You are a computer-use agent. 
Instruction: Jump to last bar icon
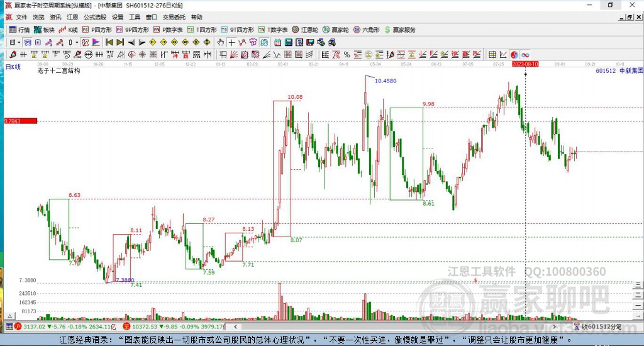click(120, 42)
